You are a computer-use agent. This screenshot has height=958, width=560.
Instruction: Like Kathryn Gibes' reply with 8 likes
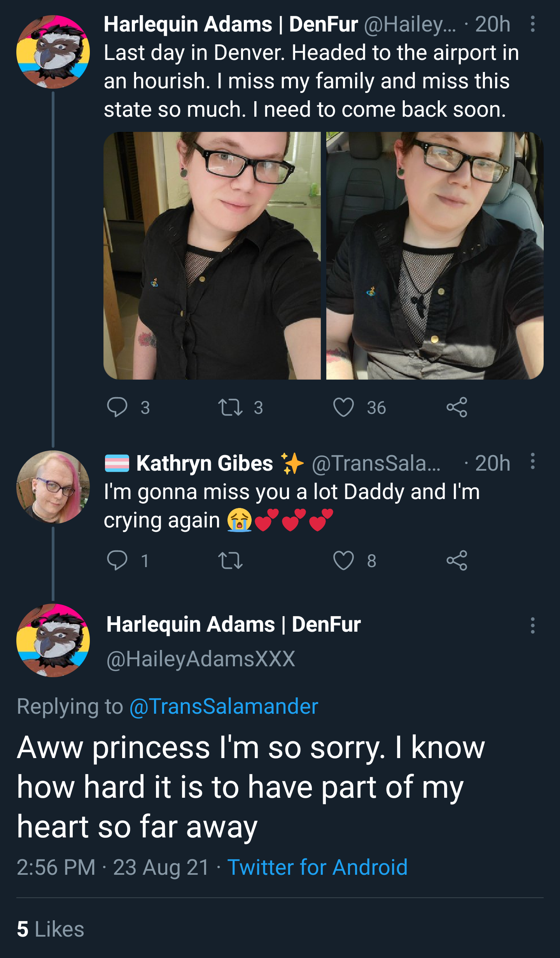point(343,560)
